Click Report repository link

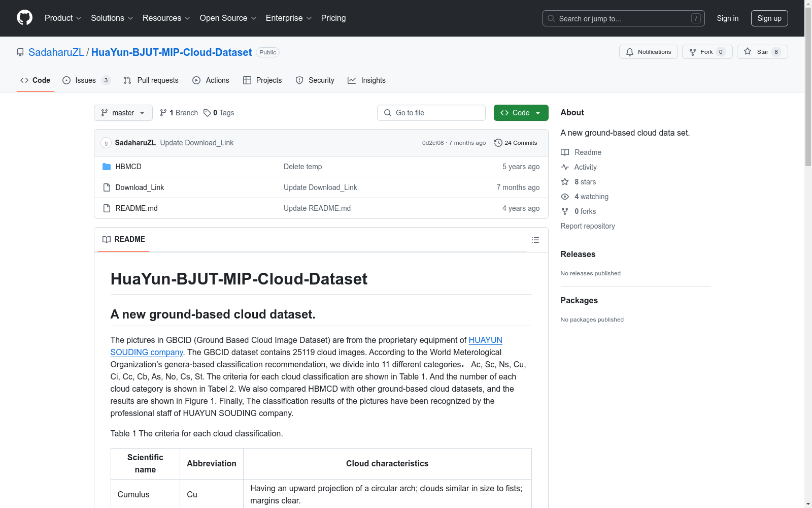click(x=588, y=226)
